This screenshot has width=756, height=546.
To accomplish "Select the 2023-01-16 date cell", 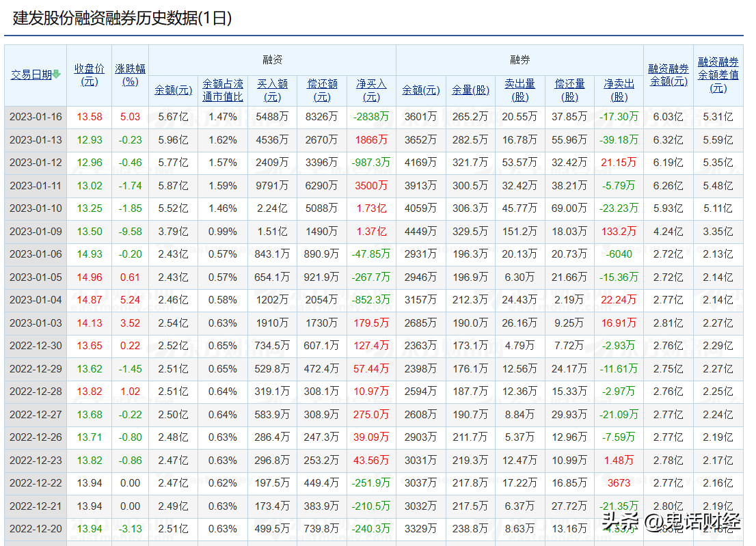I will [x=36, y=117].
